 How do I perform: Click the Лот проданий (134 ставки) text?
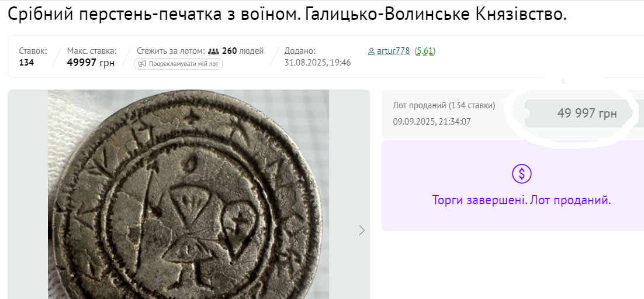(x=444, y=105)
